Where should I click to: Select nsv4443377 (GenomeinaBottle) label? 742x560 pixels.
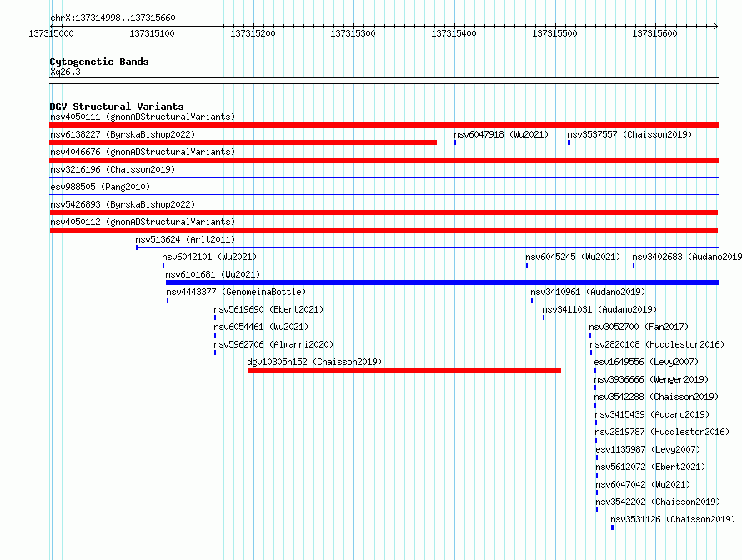(236, 292)
